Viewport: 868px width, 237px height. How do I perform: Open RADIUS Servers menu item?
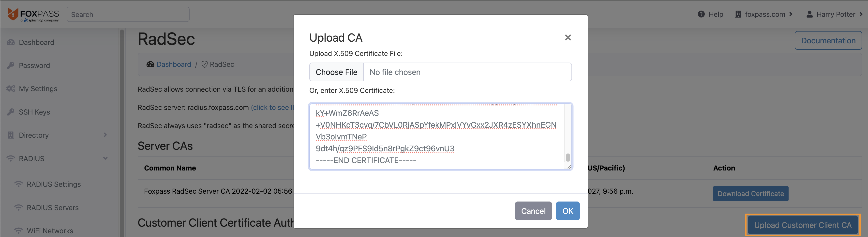point(53,207)
